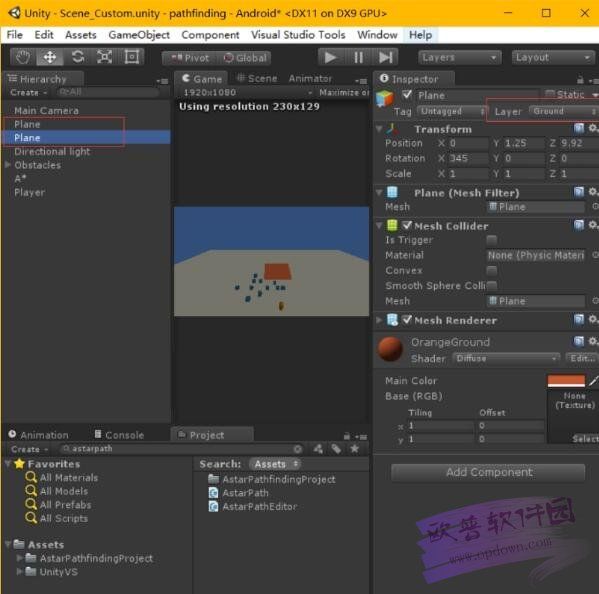Open the Layers dropdown in toolbar
This screenshot has height=594, width=599.
(x=460, y=58)
